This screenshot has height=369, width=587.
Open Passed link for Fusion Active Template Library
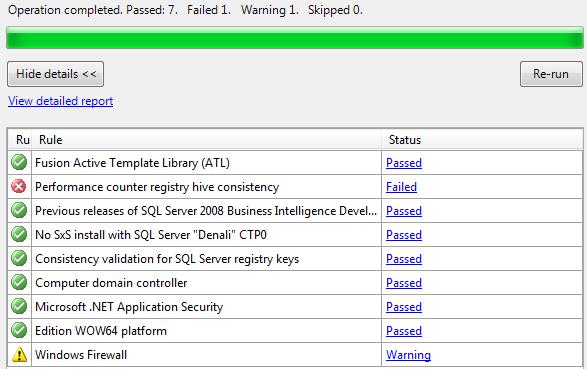click(x=404, y=163)
